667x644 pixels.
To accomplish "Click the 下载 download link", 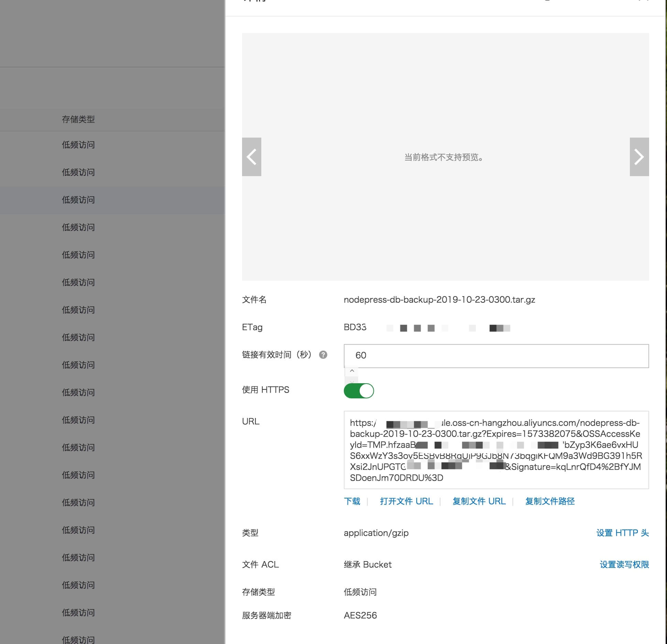I will click(x=352, y=501).
